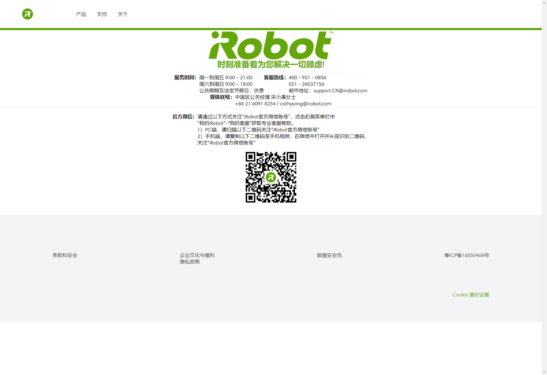Open the 产品 menu in the header
Viewport: 547px width, 375px height.
81,14
